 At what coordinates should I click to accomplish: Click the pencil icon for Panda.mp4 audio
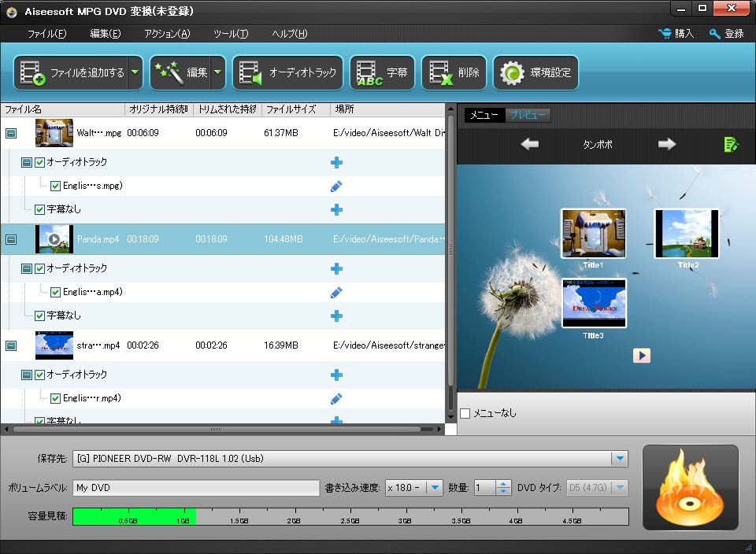[336, 292]
